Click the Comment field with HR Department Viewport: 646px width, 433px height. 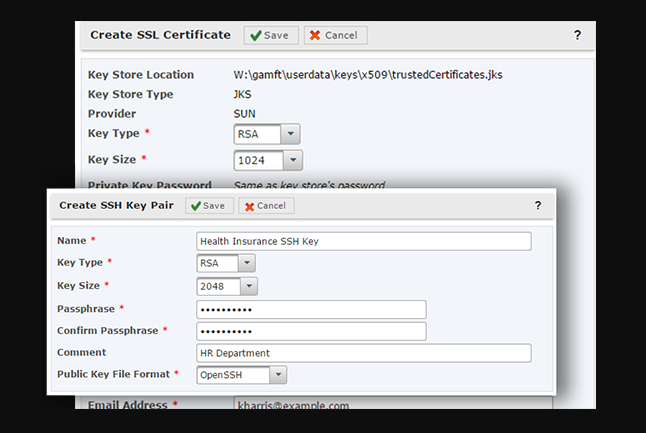tap(364, 353)
